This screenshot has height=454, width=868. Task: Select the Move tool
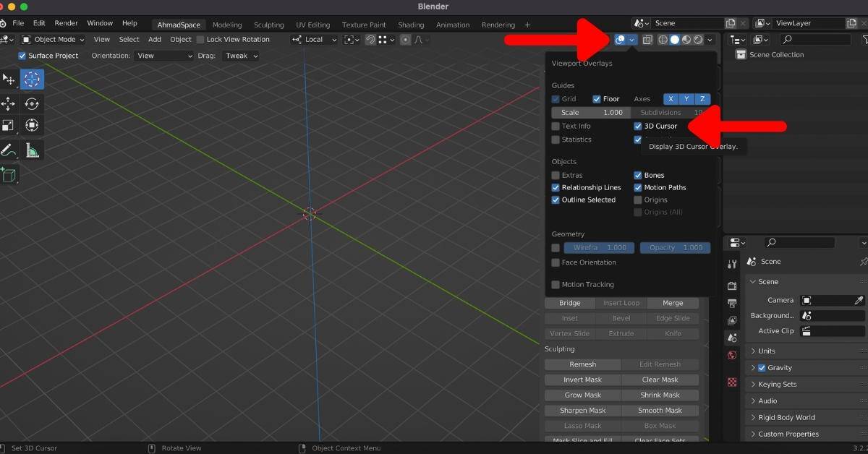click(9, 103)
